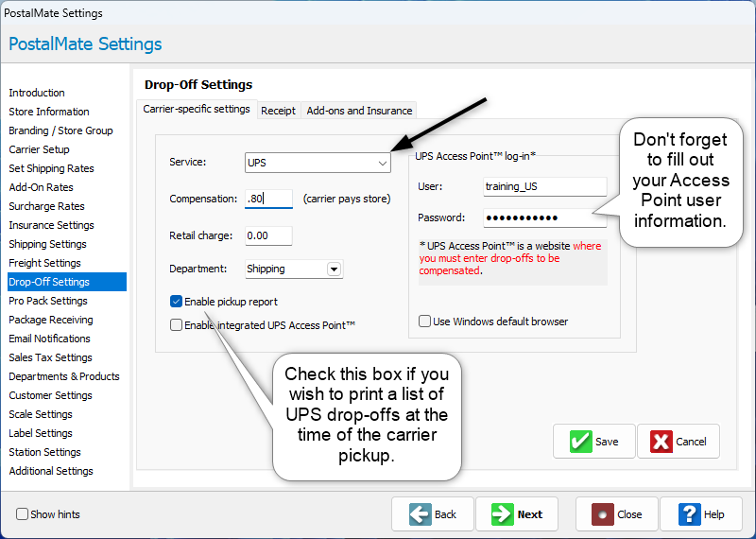Image resolution: width=756 pixels, height=539 pixels.
Task: Open the Department dropdown showing Shipping
Action: (x=294, y=269)
